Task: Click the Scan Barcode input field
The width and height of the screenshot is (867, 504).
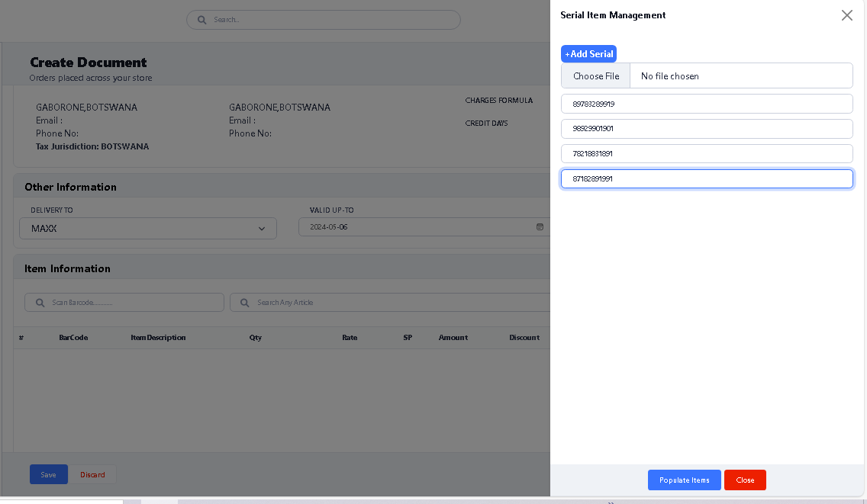Action: pos(134,303)
